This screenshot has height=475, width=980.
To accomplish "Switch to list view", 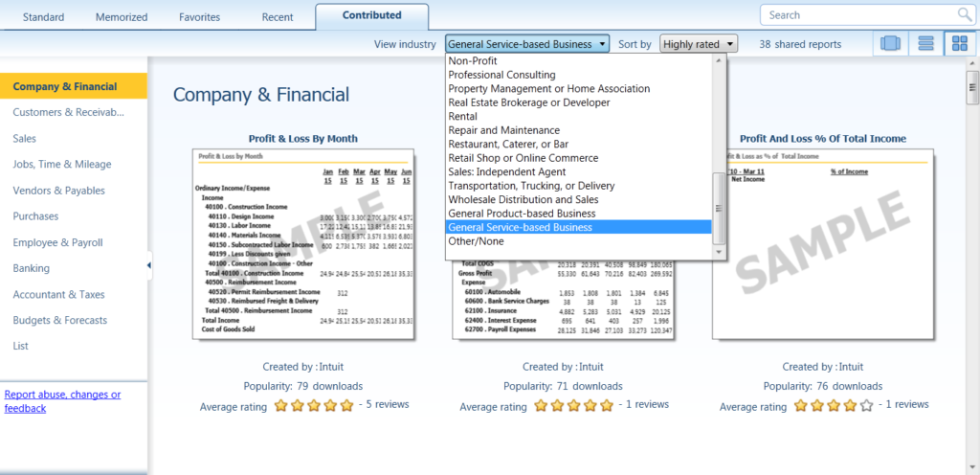I will point(924,44).
